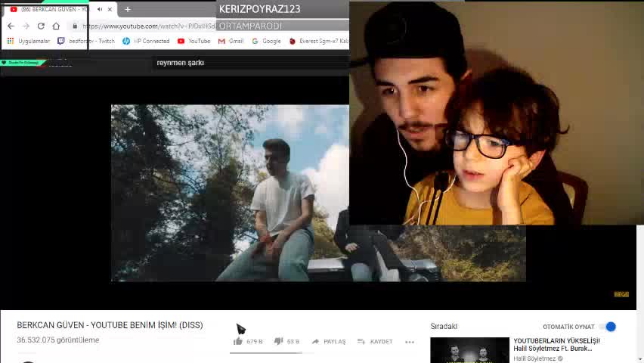This screenshot has width=644, height=363.
Task: Open the browser home page icon
Action: click(56, 26)
